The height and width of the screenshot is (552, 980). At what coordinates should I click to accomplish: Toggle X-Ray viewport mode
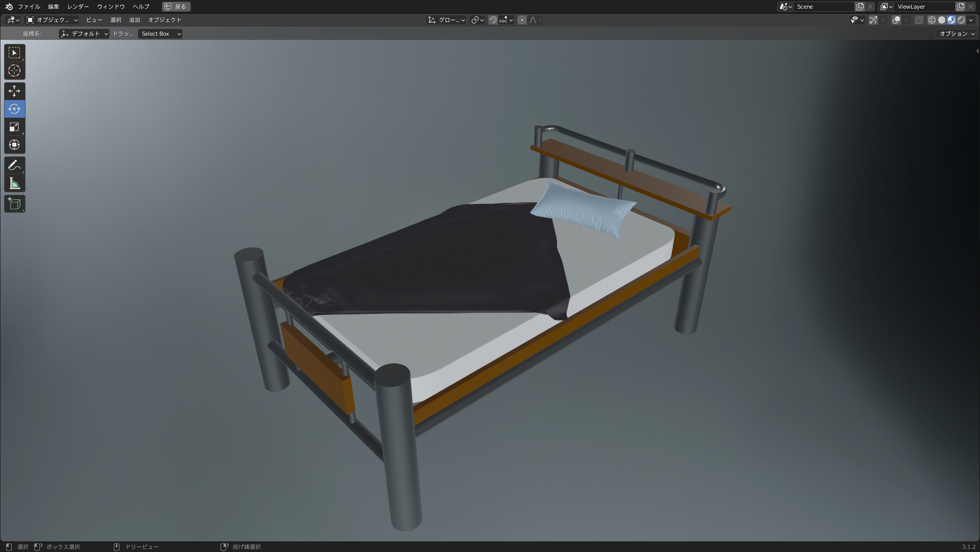point(918,20)
